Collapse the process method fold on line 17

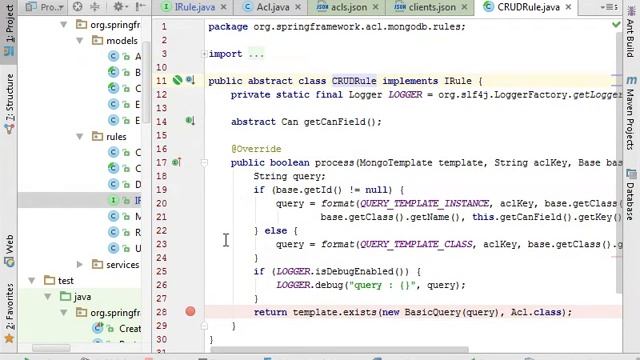tap(204, 163)
